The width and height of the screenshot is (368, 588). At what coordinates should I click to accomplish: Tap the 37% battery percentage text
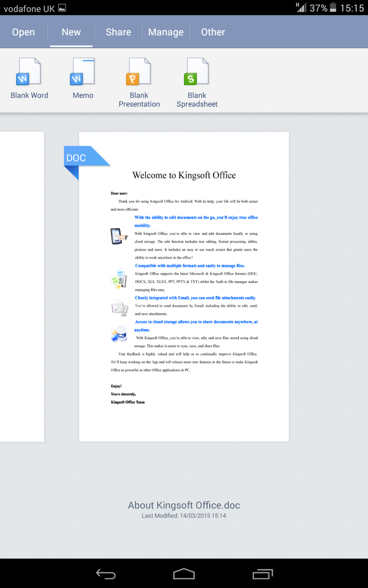click(x=318, y=8)
